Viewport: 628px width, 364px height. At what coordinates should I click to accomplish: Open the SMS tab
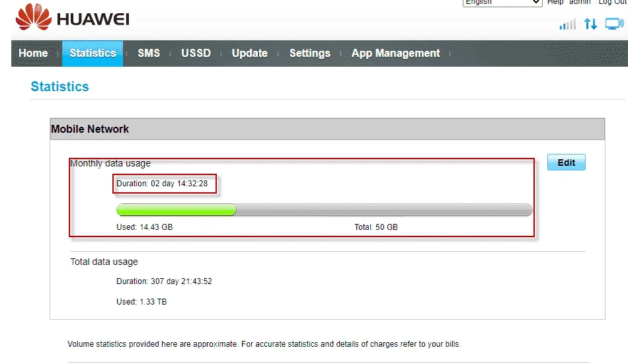tap(149, 54)
